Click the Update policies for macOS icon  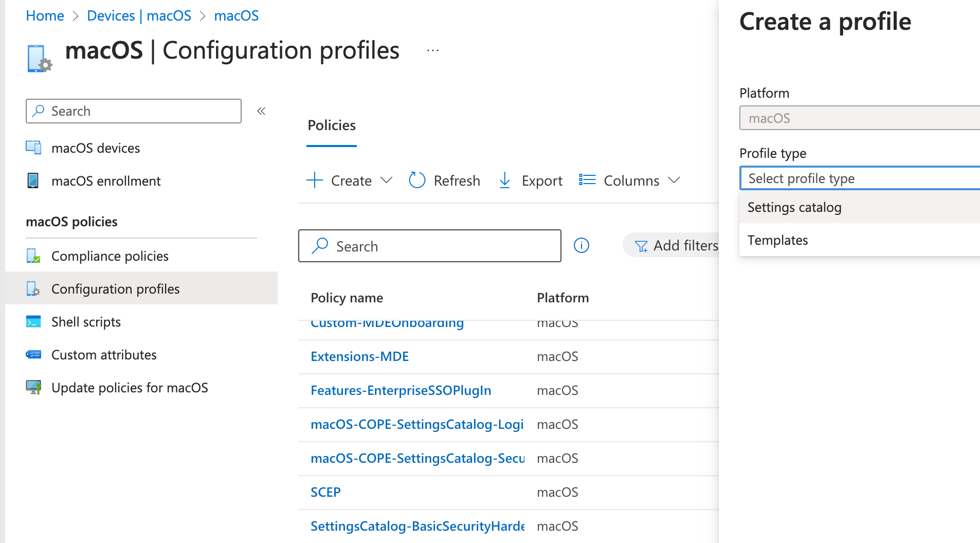coord(33,387)
